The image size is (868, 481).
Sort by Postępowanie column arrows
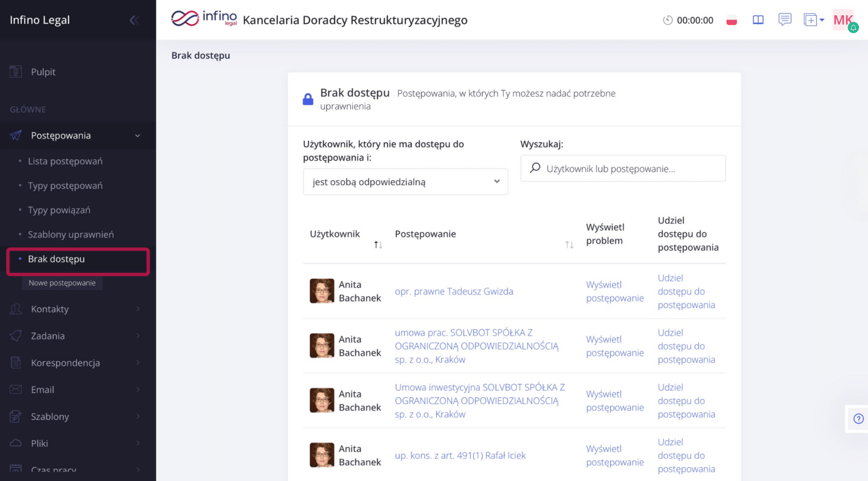pyautogui.click(x=569, y=245)
